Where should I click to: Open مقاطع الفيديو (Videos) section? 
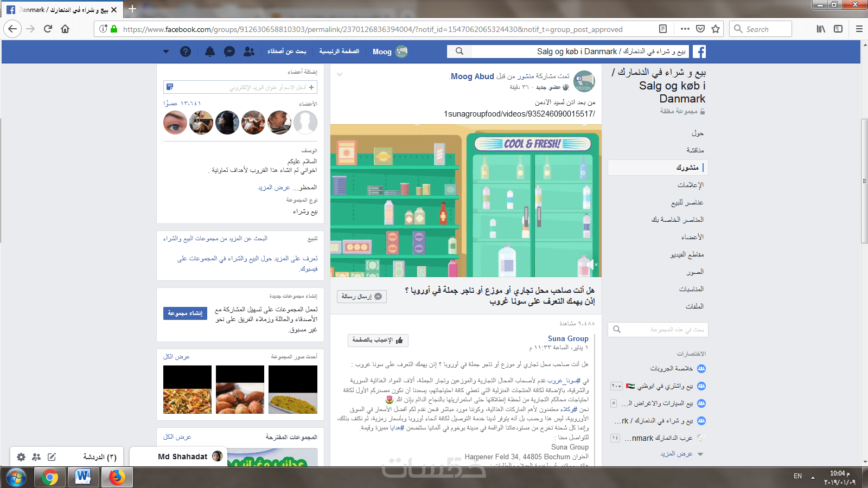point(687,254)
